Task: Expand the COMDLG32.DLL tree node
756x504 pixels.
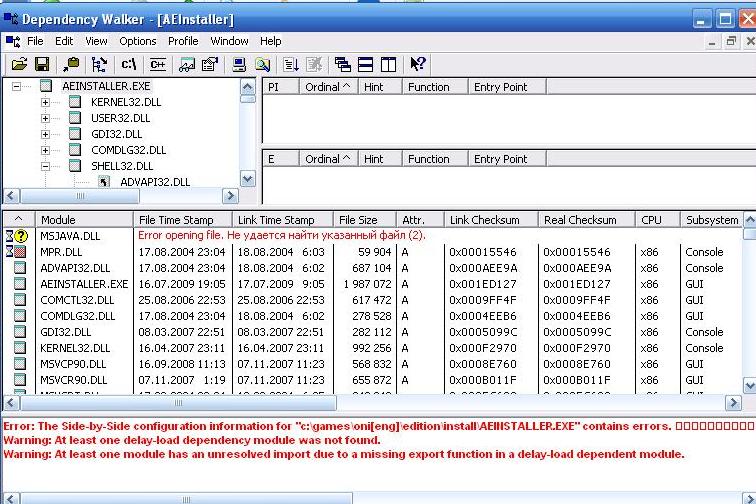Action: click(45, 150)
